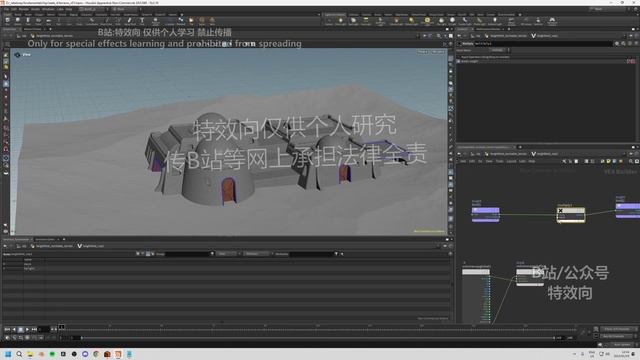Image resolution: width=640 pixels, height=360 pixels.
Task: Open the Group dropdown arrow in spreadsheet
Action: point(212,254)
